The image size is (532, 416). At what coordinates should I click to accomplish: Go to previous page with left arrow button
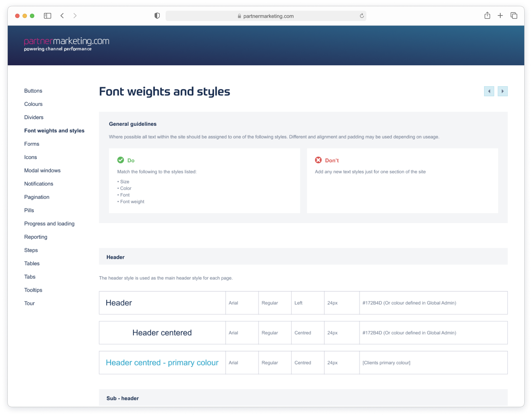(489, 91)
